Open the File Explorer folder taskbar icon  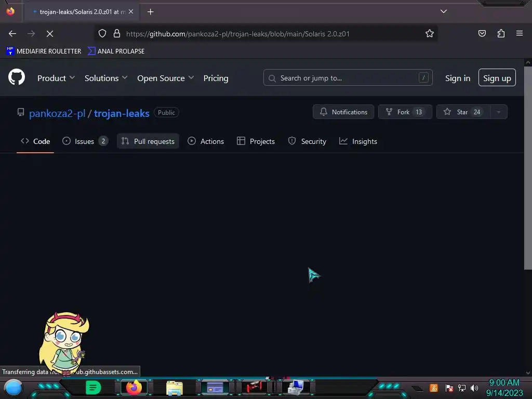[175, 388]
